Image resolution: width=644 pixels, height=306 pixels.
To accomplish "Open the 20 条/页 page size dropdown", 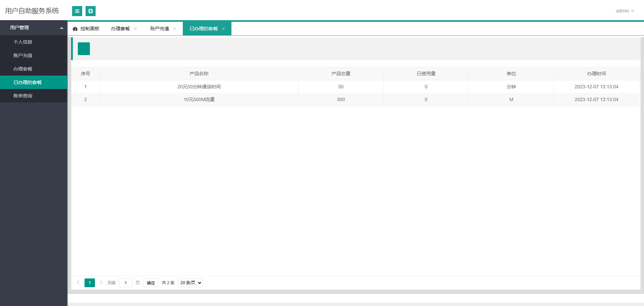I will coord(191,283).
